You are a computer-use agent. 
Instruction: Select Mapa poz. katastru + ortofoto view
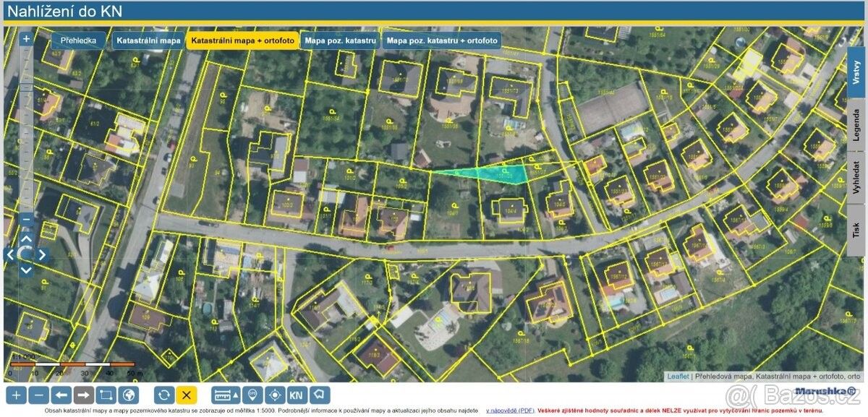tap(441, 41)
